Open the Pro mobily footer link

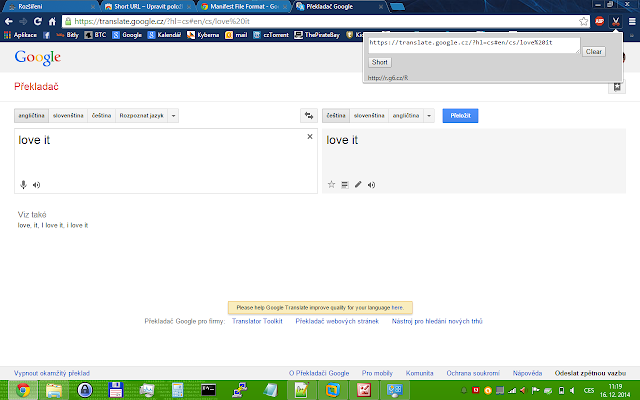pyautogui.click(x=377, y=373)
